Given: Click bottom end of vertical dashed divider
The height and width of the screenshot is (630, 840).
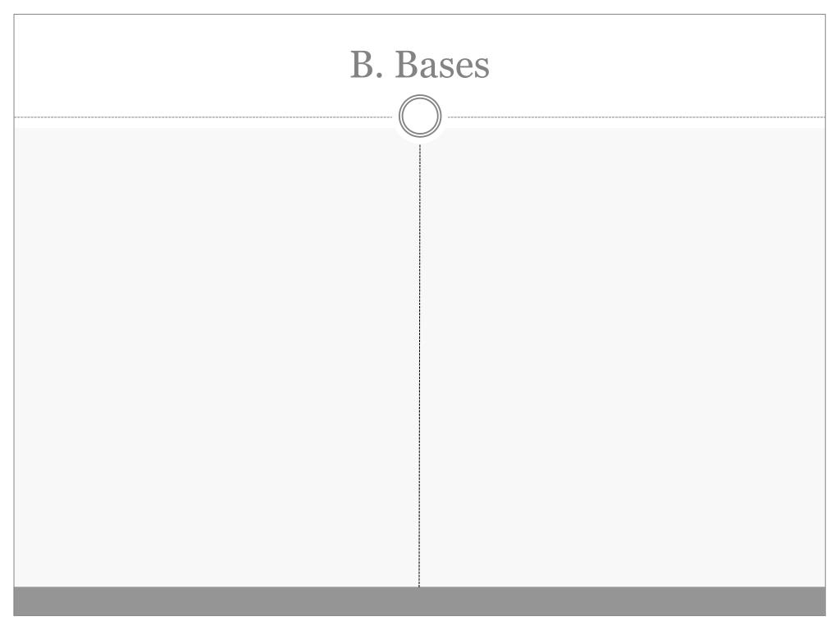Looking at the screenshot, I should pos(419,584).
